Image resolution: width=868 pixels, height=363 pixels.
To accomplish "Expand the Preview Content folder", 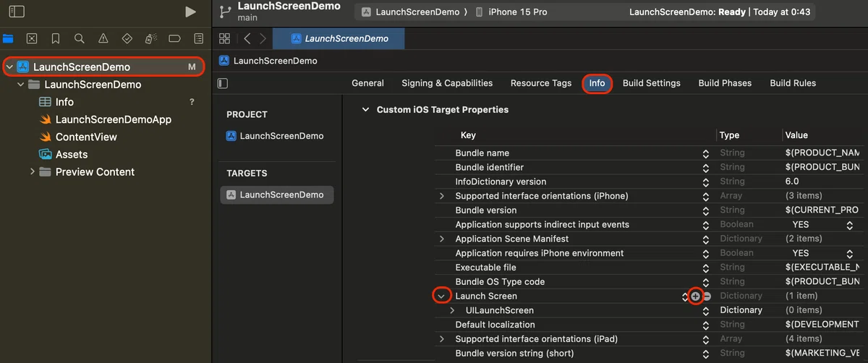I will [x=32, y=171].
